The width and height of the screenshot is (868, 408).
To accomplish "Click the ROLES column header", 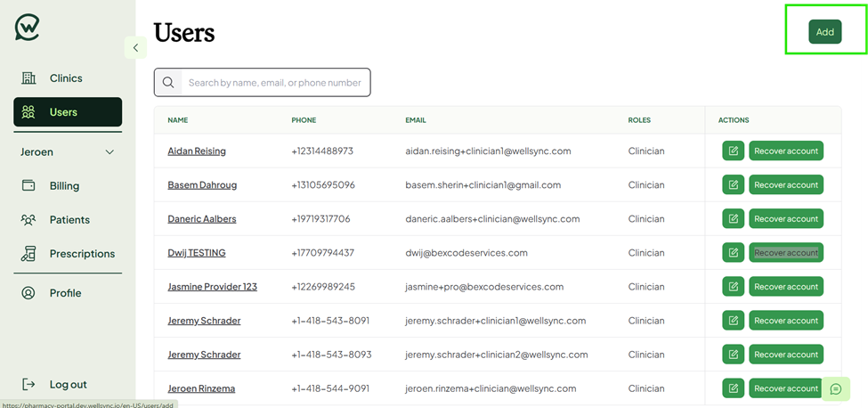I will 639,120.
